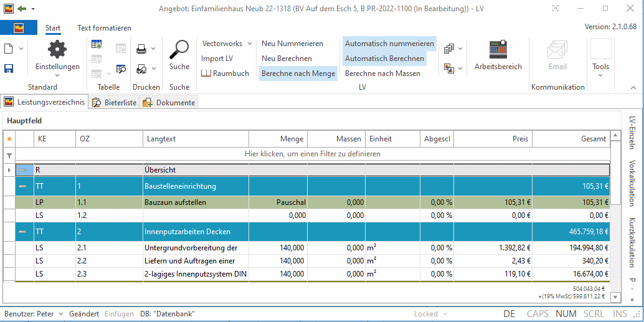Open Einstellungen gear settings

57,49
